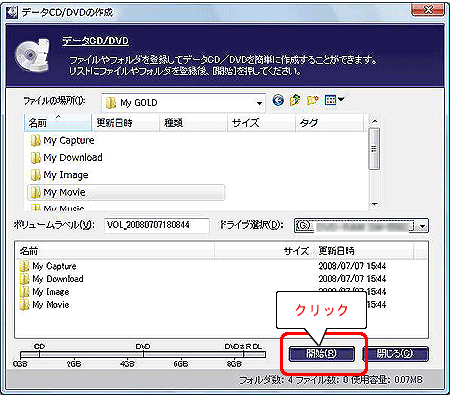Click the 閉じる(C) close button

tap(395, 354)
